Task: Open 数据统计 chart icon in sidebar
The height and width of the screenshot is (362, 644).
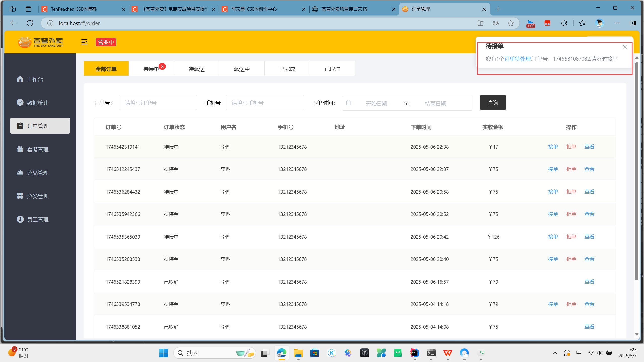Action: click(x=20, y=102)
